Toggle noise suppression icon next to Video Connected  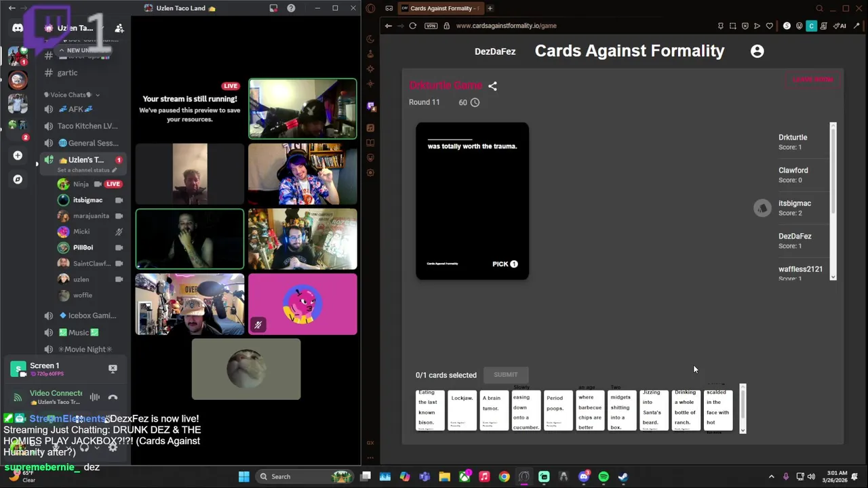[95, 397]
